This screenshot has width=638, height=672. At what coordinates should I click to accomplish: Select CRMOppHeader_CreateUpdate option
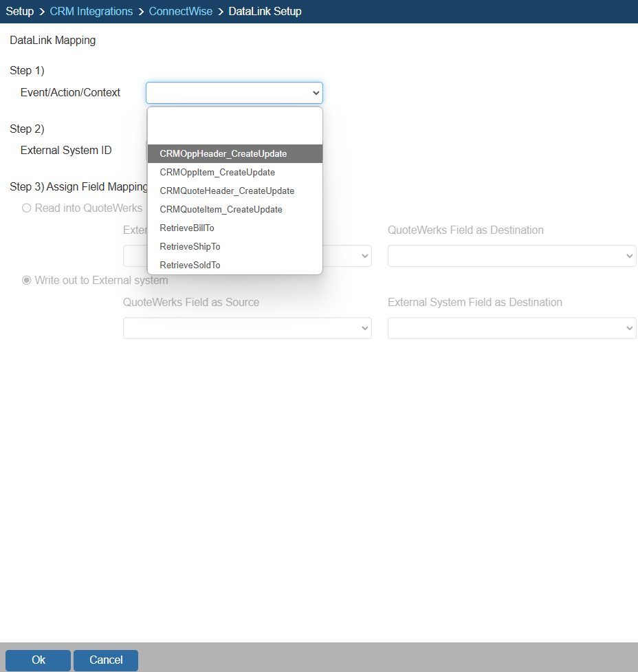pyautogui.click(x=235, y=154)
